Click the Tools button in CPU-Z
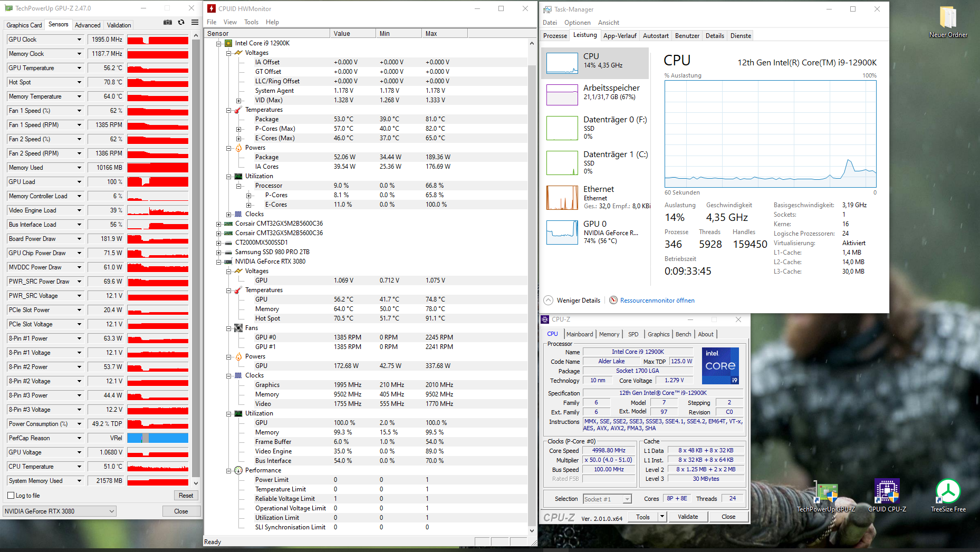The height and width of the screenshot is (552, 980). coord(642,517)
